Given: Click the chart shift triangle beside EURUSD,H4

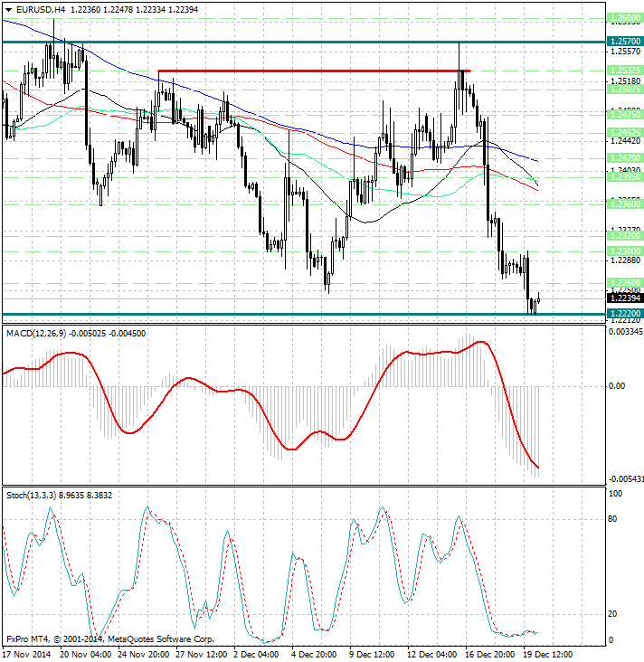Looking at the screenshot, I should point(7,8).
